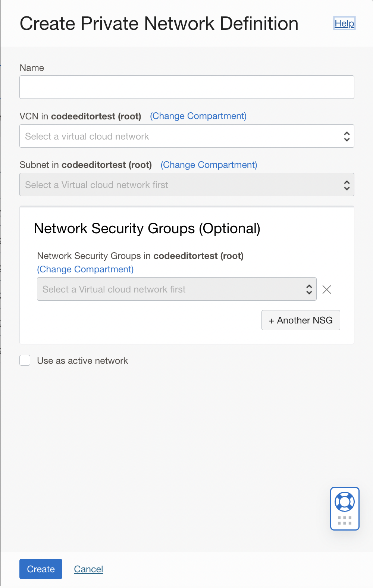Screen dimensions: 373x588
Task: Enable the Use as active network checkbox
Action: 25,360
